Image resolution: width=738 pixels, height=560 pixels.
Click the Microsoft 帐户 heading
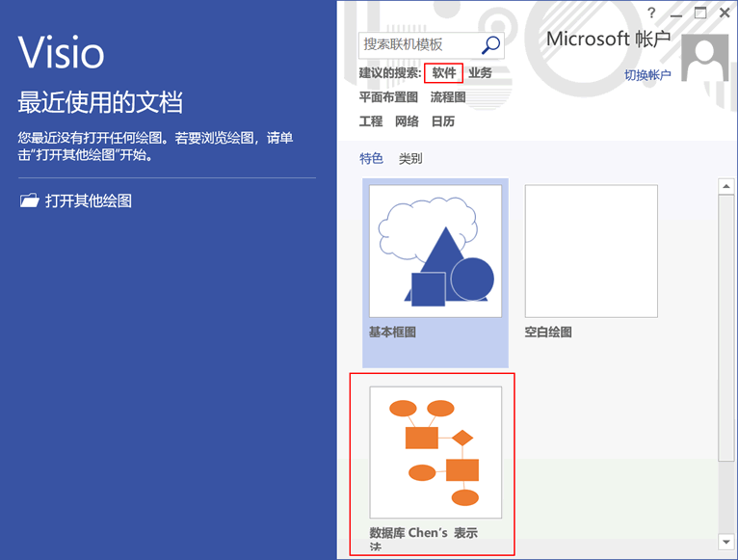click(x=609, y=40)
